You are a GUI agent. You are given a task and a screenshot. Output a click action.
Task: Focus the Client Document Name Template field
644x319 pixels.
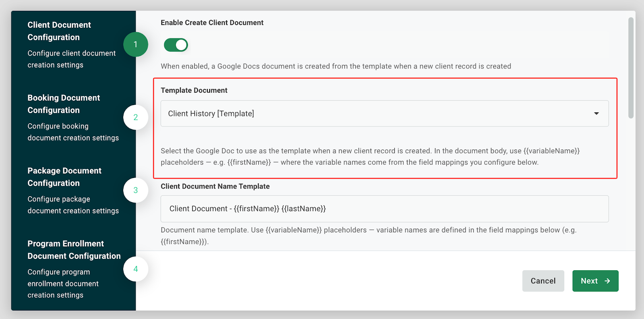coord(384,209)
